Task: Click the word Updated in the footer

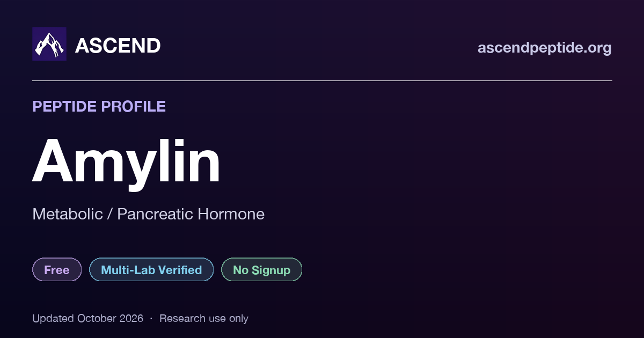Action: 53,318
